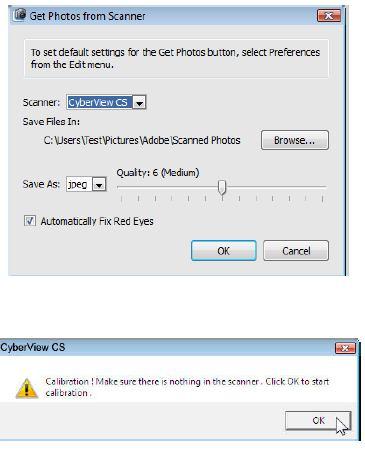Click the Scanned Photos save path text
The height and width of the screenshot is (453, 365).
[x=142, y=140]
